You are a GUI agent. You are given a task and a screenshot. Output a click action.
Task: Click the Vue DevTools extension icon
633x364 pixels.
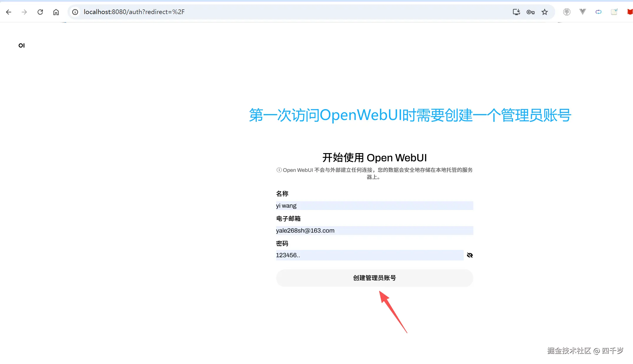pyautogui.click(x=583, y=12)
